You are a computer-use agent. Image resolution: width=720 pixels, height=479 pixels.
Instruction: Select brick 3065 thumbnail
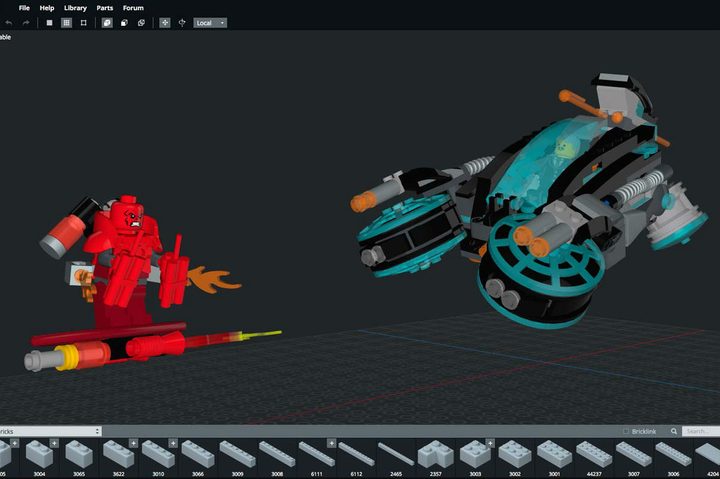pos(79,454)
